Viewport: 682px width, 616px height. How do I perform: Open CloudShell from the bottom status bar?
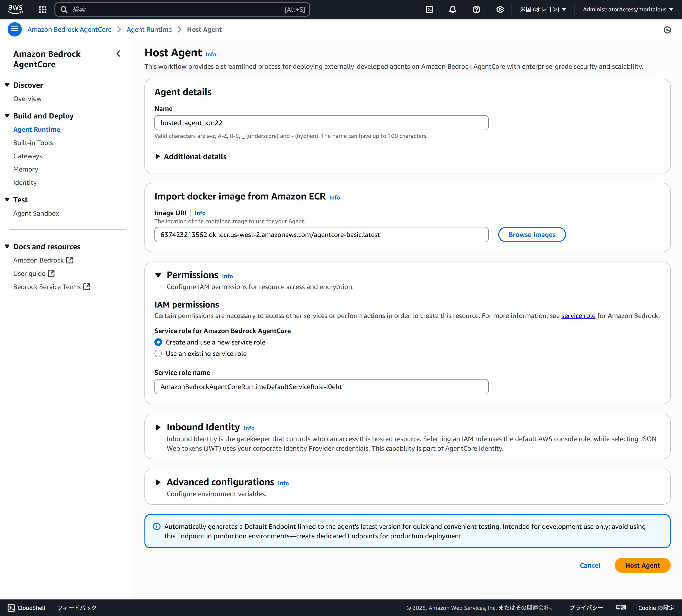26,607
